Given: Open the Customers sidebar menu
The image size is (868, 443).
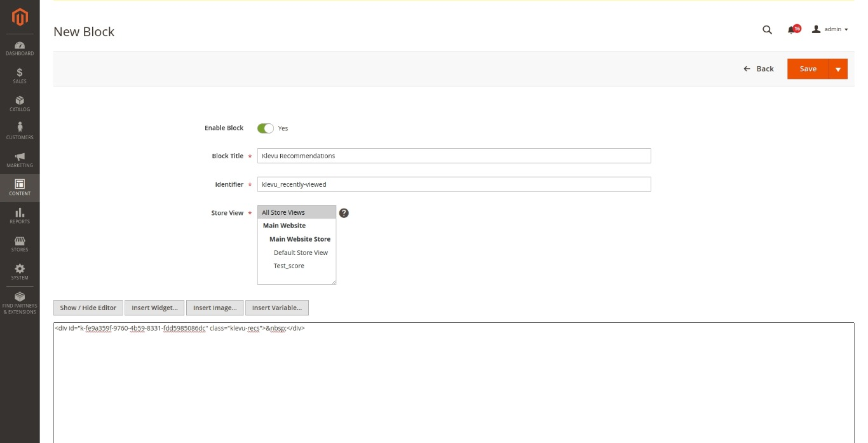Looking at the screenshot, I should pos(20,132).
